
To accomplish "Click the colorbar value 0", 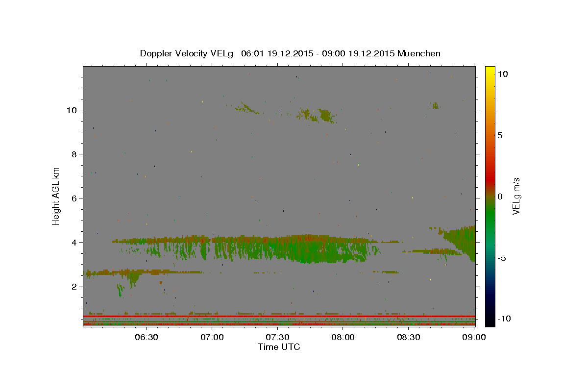I will point(500,196).
